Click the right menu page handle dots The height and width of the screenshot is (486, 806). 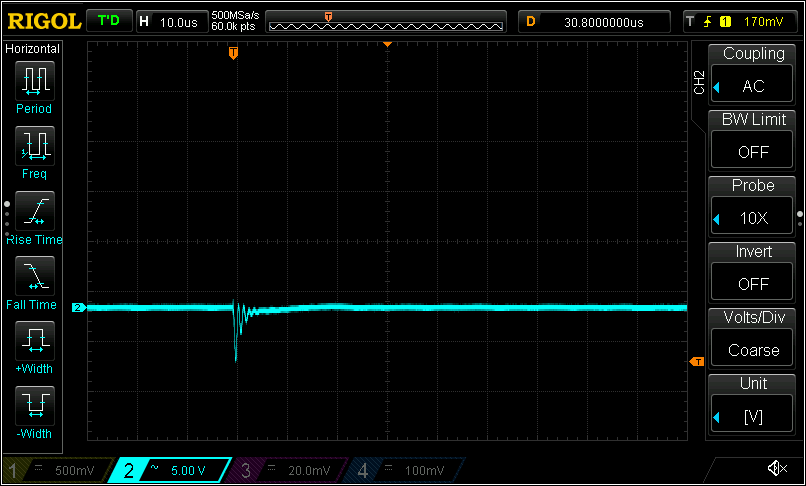(800, 219)
